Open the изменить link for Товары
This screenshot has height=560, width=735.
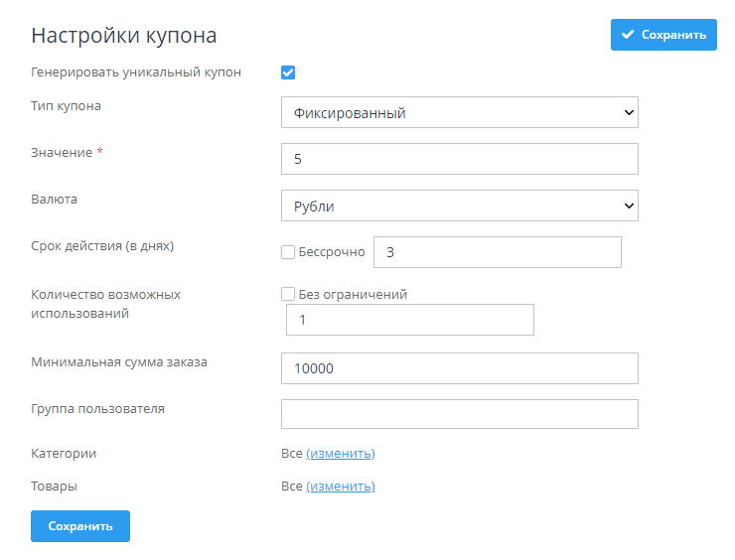340,487
